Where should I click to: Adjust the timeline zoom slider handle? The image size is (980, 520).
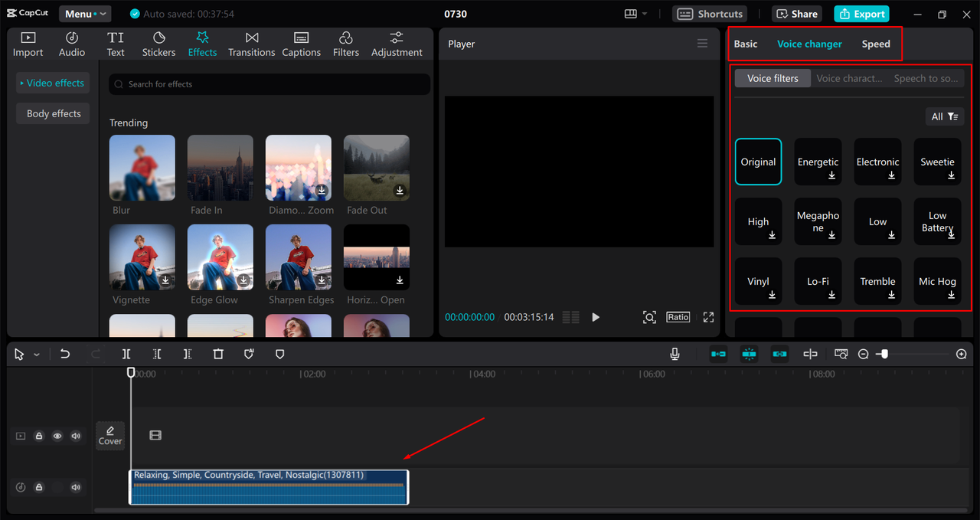[x=884, y=354]
